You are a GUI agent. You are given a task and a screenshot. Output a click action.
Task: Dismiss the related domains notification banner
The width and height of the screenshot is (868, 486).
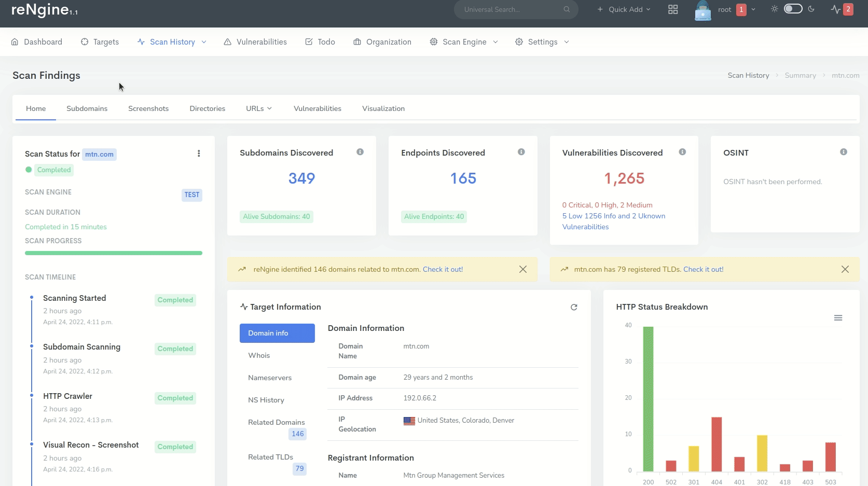(x=523, y=269)
